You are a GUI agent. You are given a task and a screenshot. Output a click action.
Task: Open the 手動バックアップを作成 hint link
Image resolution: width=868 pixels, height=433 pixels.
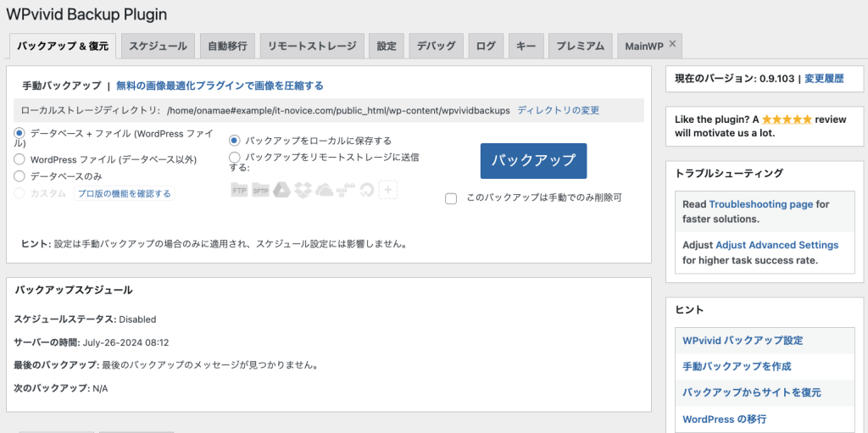737,367
